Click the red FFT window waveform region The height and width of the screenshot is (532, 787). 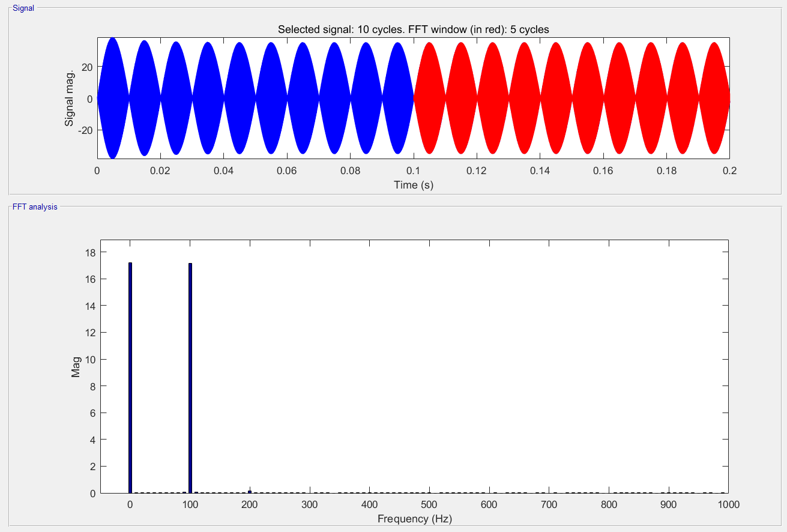point(571,98)
